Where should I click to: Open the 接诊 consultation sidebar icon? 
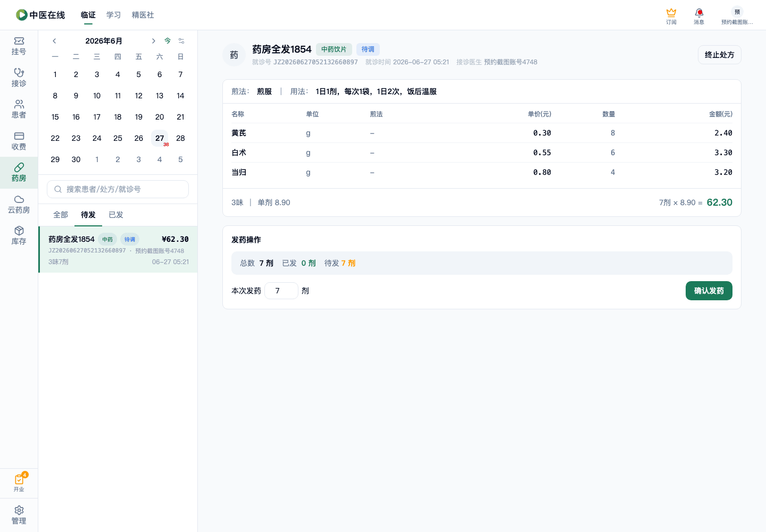(19, 78)
